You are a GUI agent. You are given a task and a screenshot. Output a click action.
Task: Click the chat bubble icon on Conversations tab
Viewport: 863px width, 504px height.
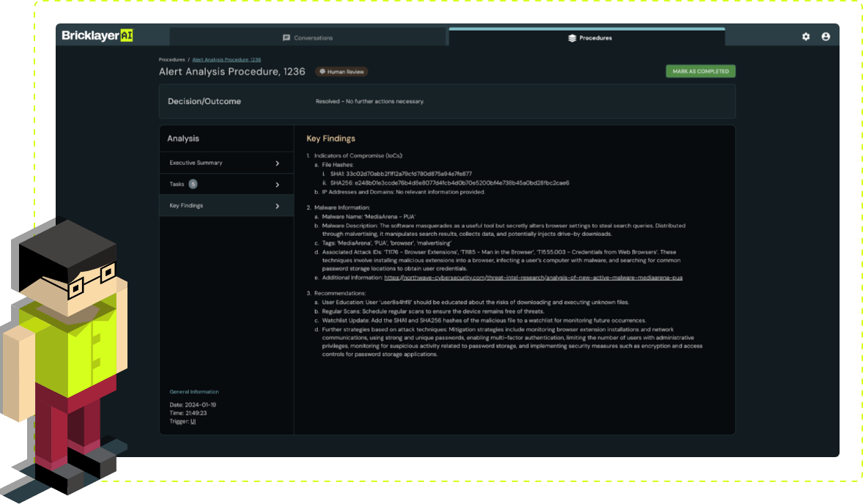coord(286,37)
